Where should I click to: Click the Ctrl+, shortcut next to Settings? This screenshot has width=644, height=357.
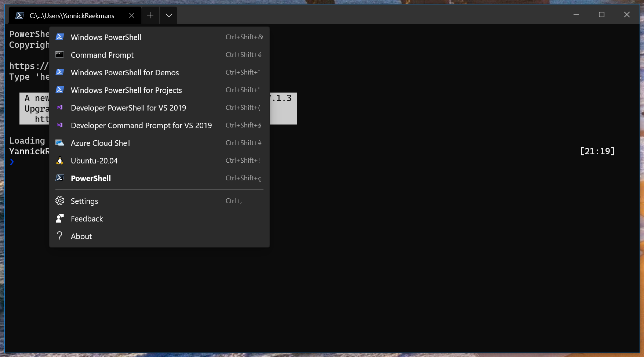coord(234,201)
